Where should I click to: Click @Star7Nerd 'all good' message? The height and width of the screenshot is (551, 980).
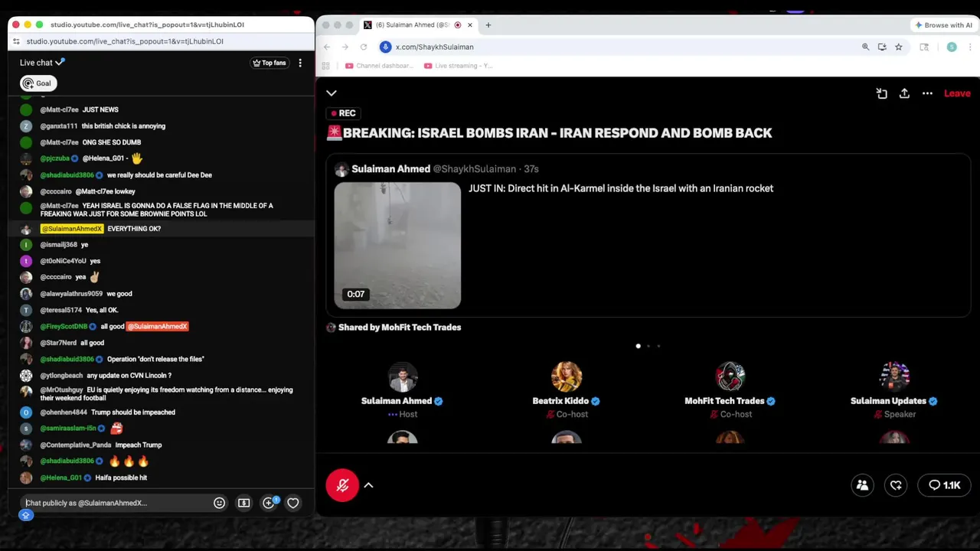[161, 343]
